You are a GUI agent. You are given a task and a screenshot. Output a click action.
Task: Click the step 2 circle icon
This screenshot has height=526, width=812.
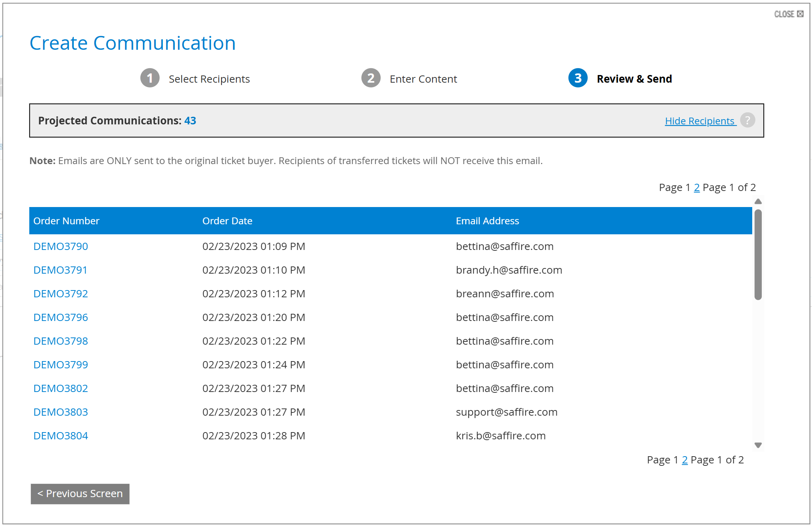click(x=371, y=78)
